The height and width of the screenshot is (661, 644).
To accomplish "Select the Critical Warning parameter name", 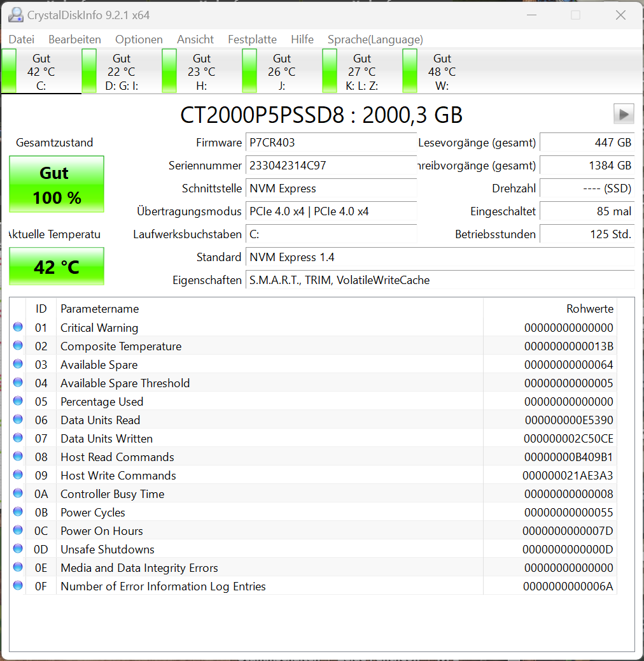I will [x=99, y=327].
